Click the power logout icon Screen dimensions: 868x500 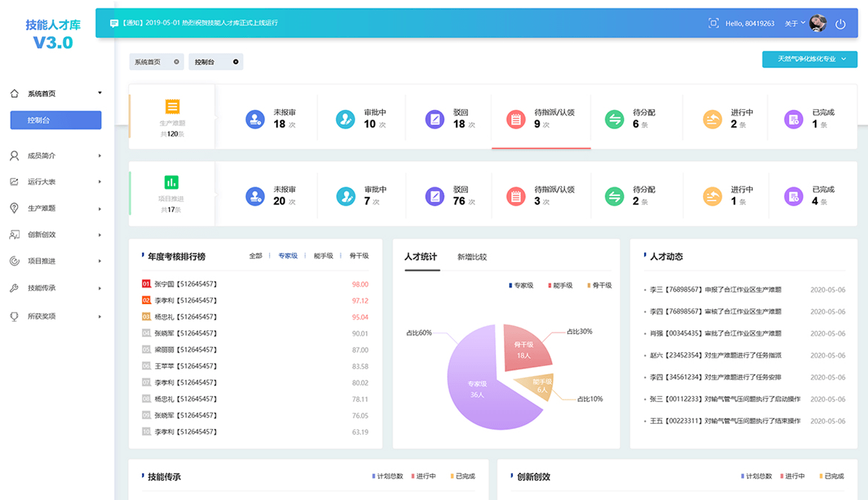pos(840,24)
